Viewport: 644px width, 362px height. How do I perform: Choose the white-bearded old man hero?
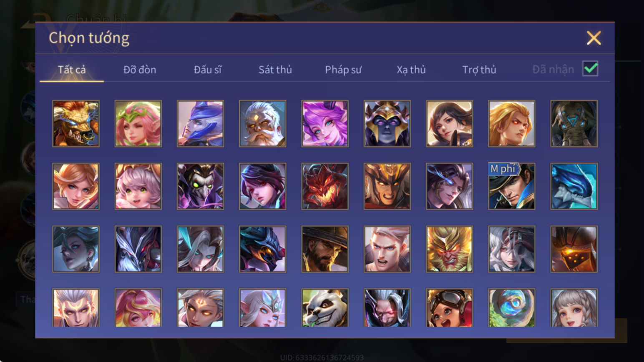(x=263, y=123)
